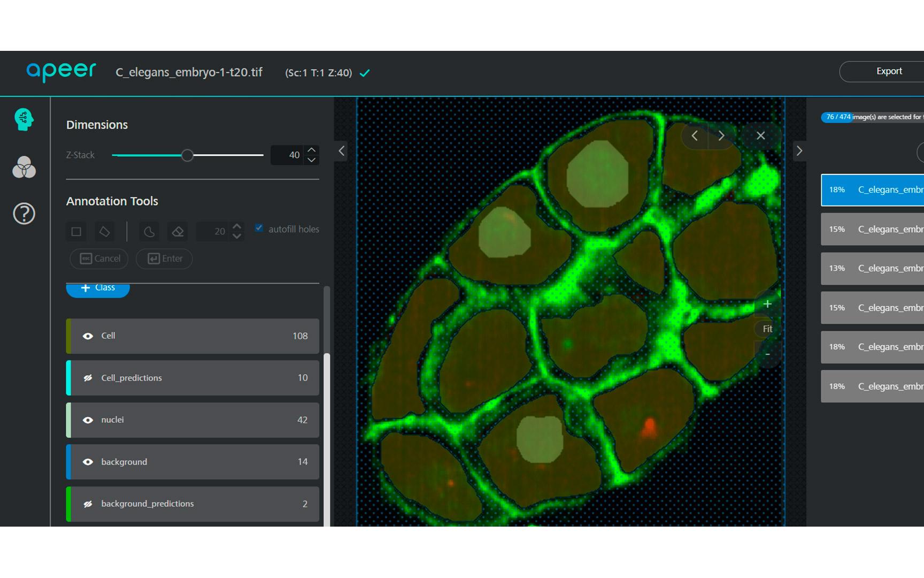Select the freehand brush blob tool

click(x=149, y=231)
